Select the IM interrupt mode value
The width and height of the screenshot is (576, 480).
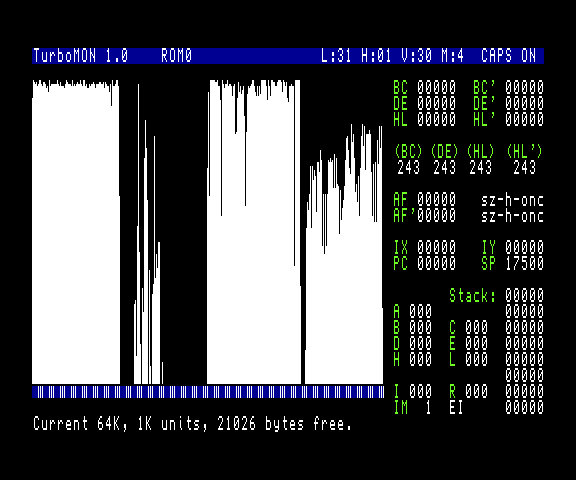pyautogui.click(x=428, y=407)
